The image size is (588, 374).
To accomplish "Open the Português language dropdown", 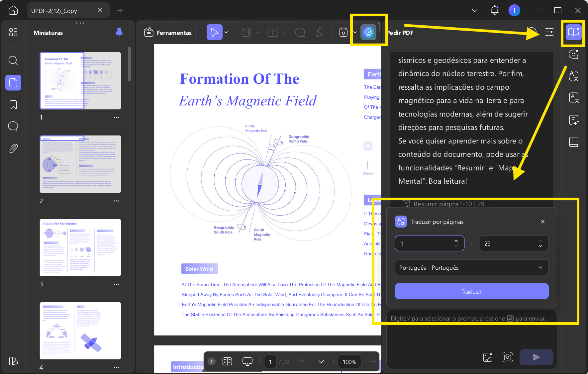I will pyautogui.click(x=471, y=268).
